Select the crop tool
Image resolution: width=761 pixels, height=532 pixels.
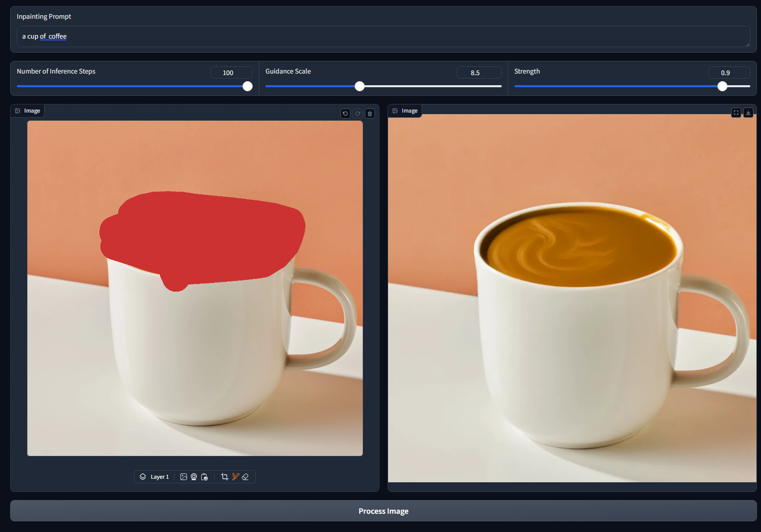[225, 477]
